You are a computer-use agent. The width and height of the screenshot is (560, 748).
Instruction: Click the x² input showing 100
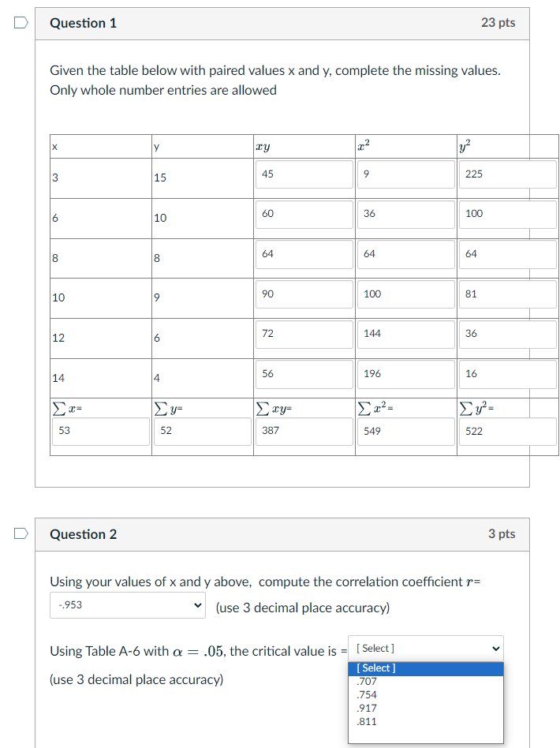point(405,294)
